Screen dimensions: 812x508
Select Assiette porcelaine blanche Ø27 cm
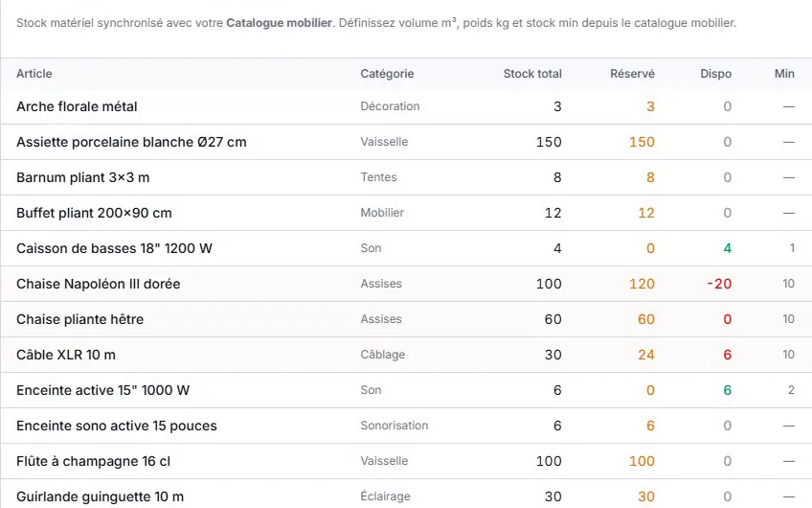coord(131,142)
